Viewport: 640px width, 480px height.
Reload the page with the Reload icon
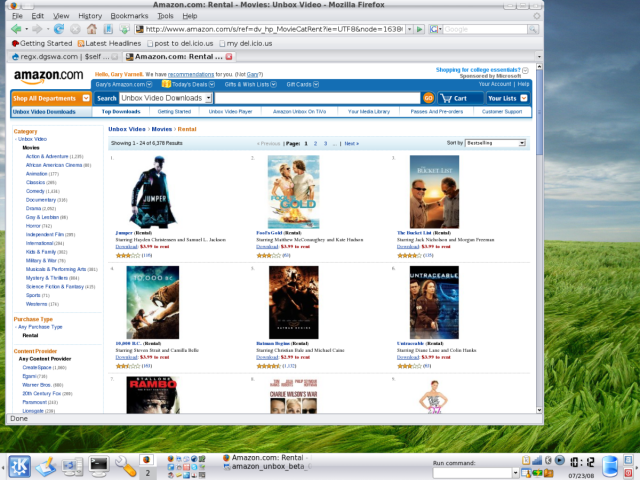click(59, 29)
